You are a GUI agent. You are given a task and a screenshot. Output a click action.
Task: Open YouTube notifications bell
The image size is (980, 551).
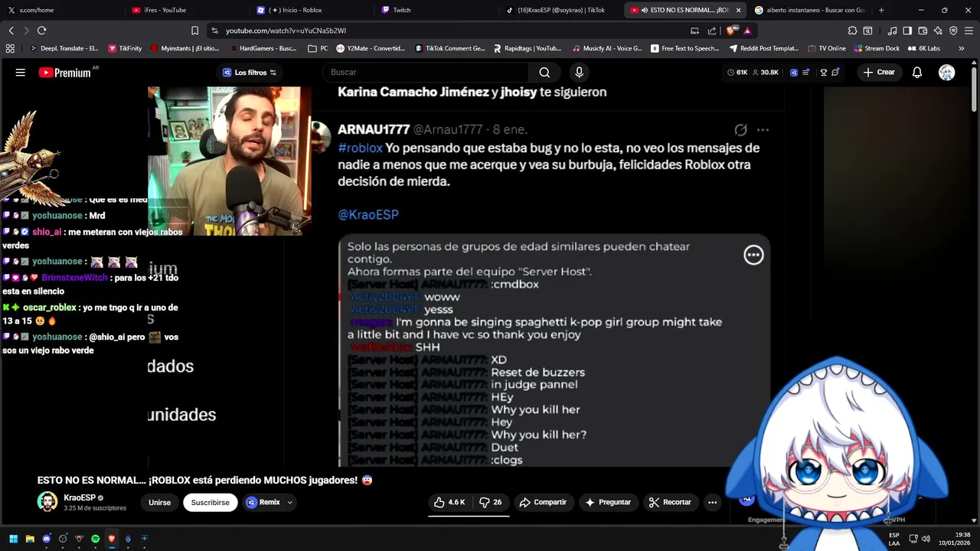click(917, 72)
